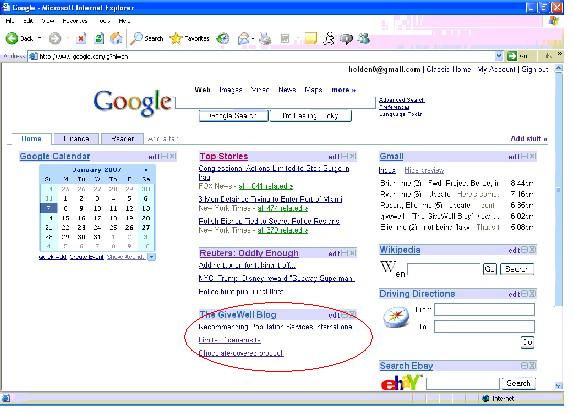Click the green Go arrow button
Viewport: 573px width, 414px height.
(x=512, y=56)
